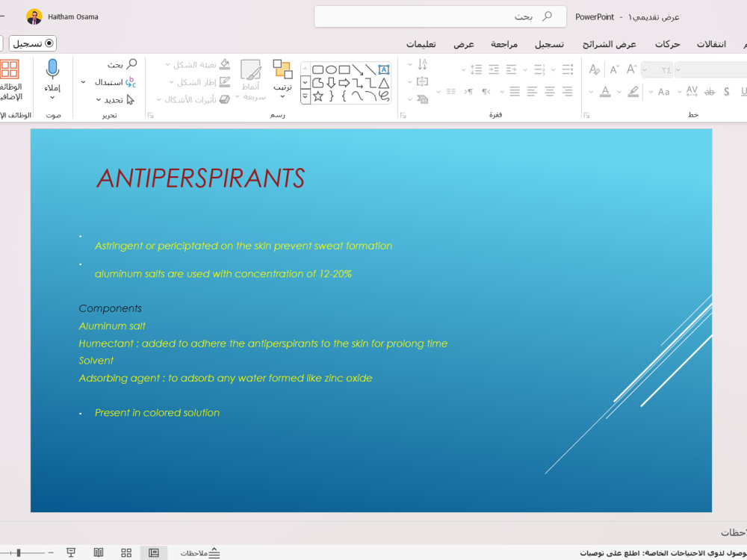
Task: Expand the shapes gallery More arrow
Action: (x=306, y=97)
